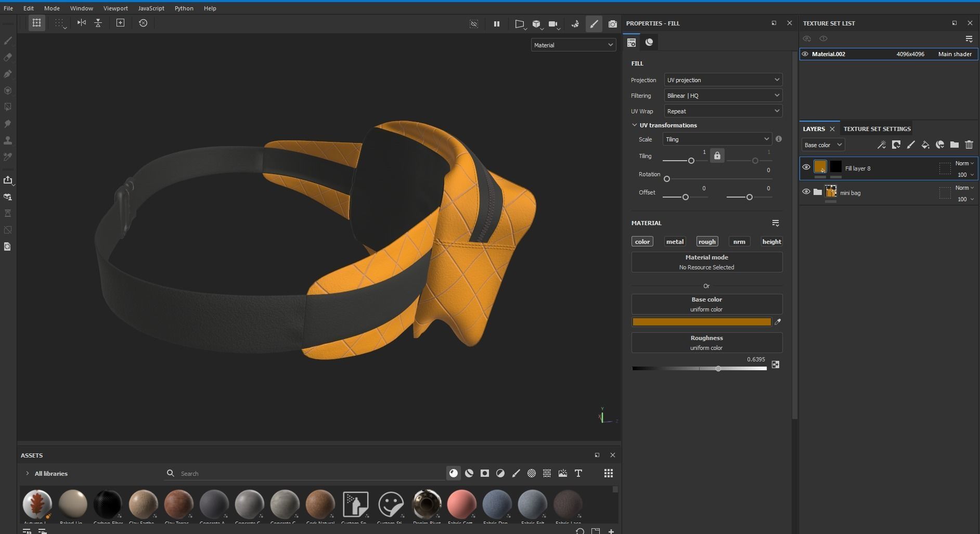The width and height of the screenshot is (980, 534).
Task: Select the Paint brush tool in left toolbar
Action: tap(8, 41)
